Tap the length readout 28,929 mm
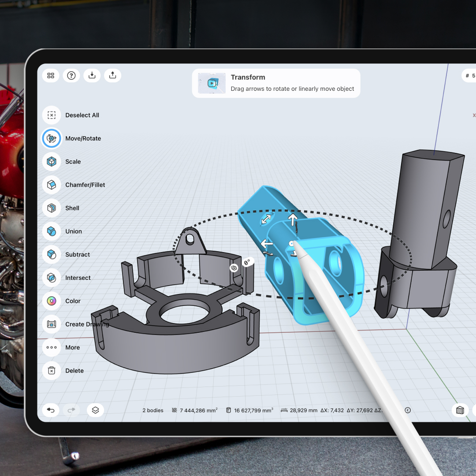The image size is (476, 476). [x=304, y=410]
